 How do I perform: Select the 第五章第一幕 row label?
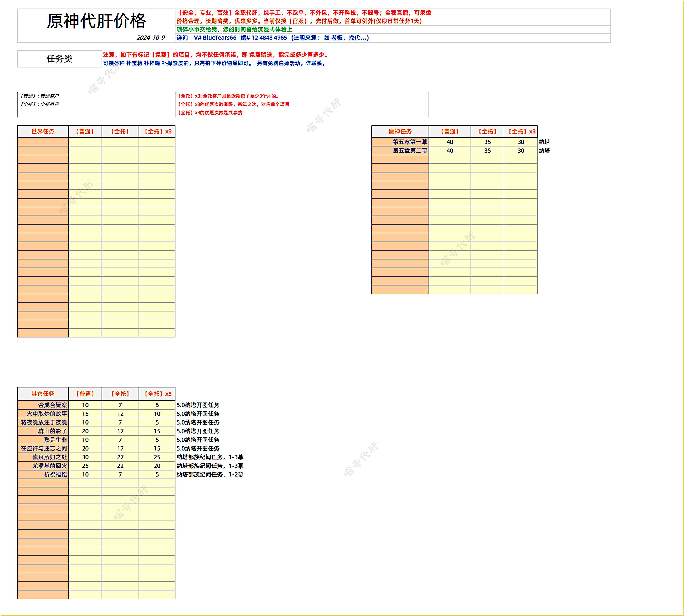tap(410, 142)
